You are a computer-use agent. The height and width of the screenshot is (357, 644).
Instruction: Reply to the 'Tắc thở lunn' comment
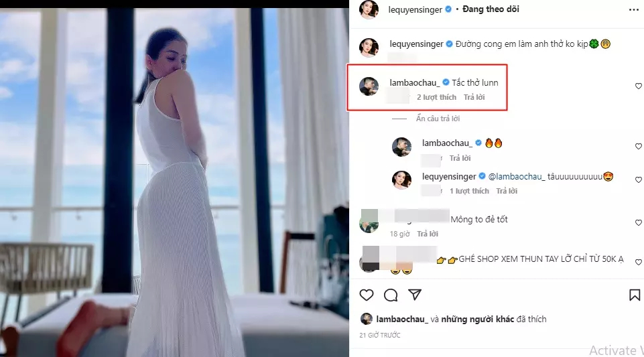474,97
